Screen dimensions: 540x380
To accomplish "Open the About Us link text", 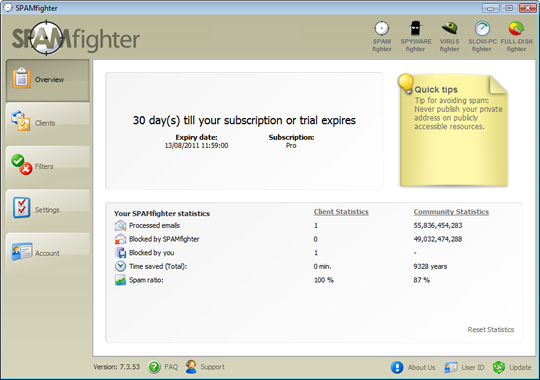I will [422, 367].
